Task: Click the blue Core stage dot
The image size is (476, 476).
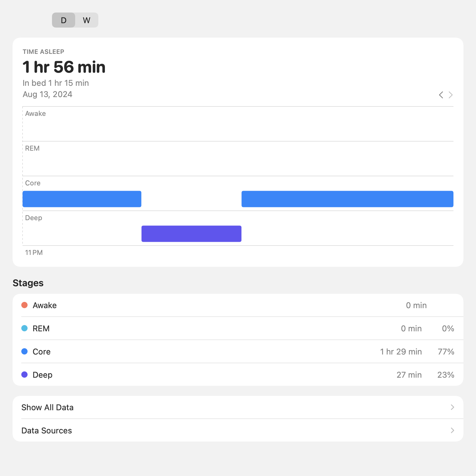Action: 24,351
